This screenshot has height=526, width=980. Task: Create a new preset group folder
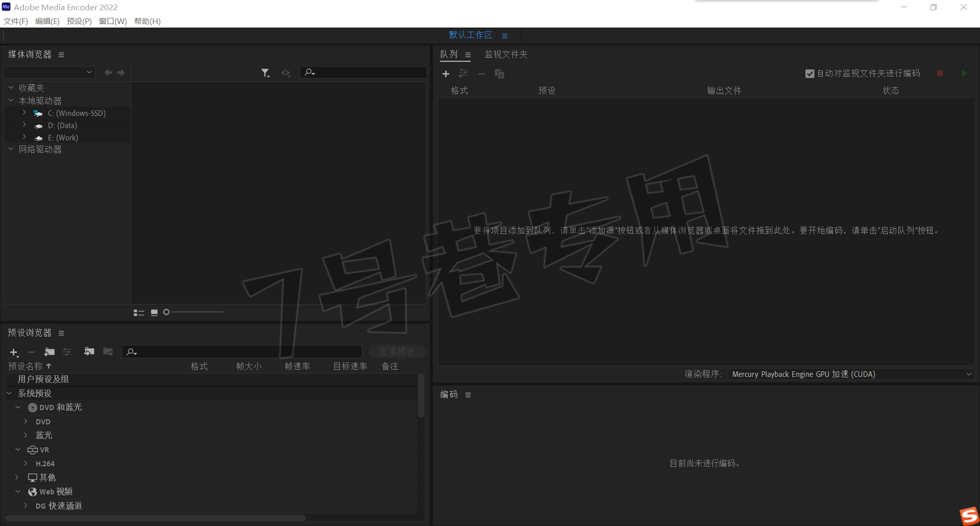[x=50, y=352]
